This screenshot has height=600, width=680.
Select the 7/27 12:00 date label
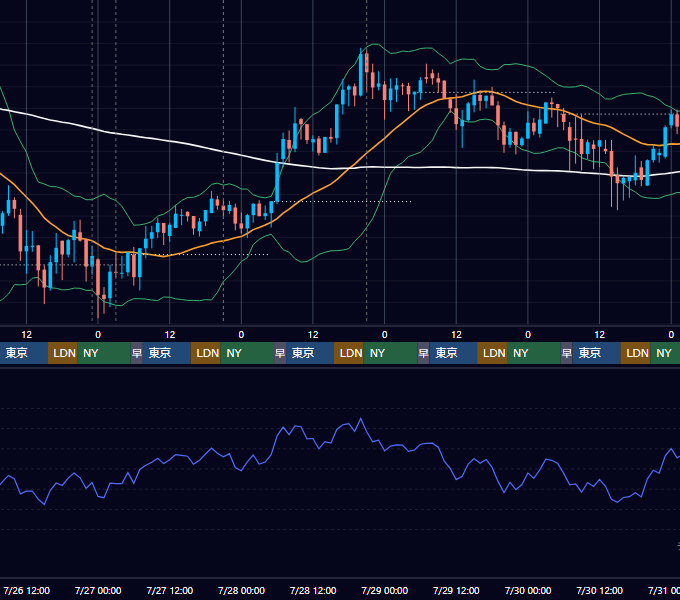point(170,590)
